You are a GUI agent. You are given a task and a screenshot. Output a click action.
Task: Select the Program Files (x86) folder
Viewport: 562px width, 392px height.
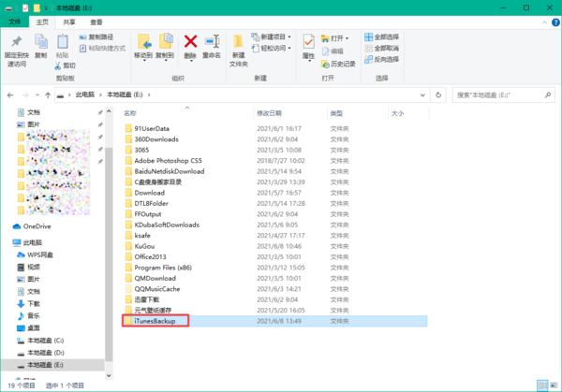(163, 268)
